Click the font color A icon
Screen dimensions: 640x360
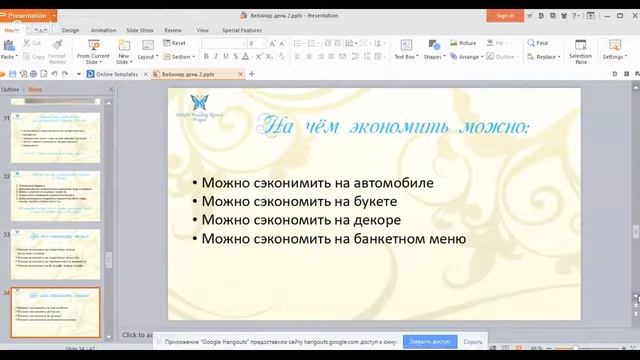(x=245, y=56)
